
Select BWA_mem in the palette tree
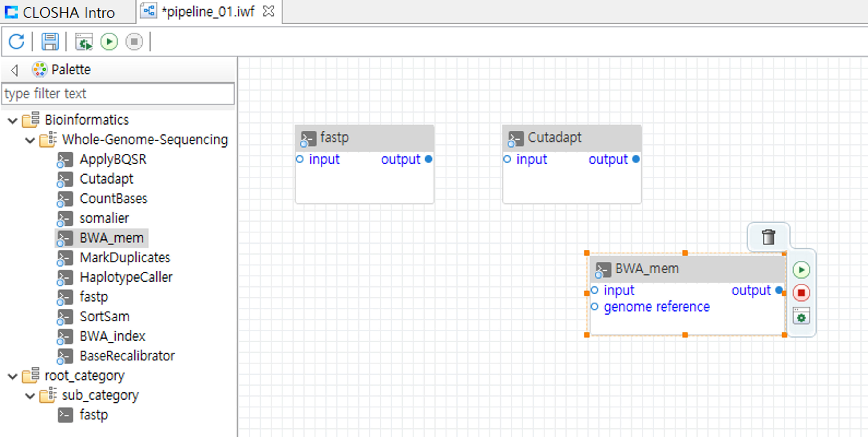pyautogui.click(x=112, y=238)
